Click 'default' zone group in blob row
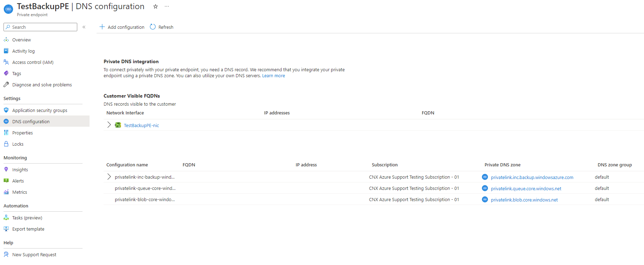Image resolution: width=644 pixels, height=265 pixels. click(x=602, y=200)
